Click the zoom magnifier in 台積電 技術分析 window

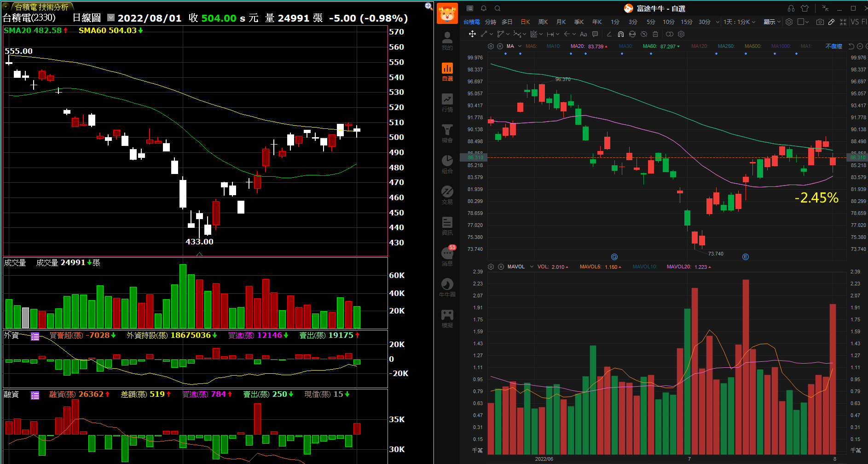tap(428, 6)
